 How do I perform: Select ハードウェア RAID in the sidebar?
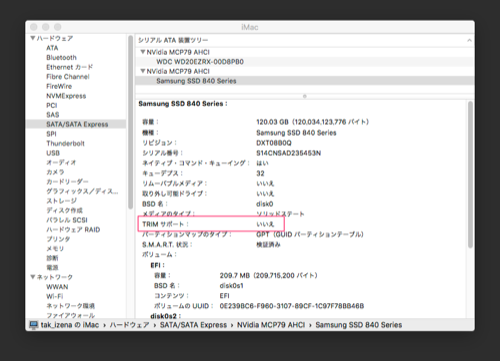[73, 230]
